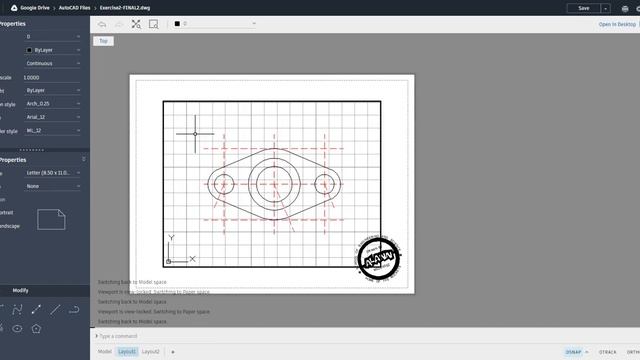Select the polygon tool icon
The image size is (640, 360).
coord(36,329)
